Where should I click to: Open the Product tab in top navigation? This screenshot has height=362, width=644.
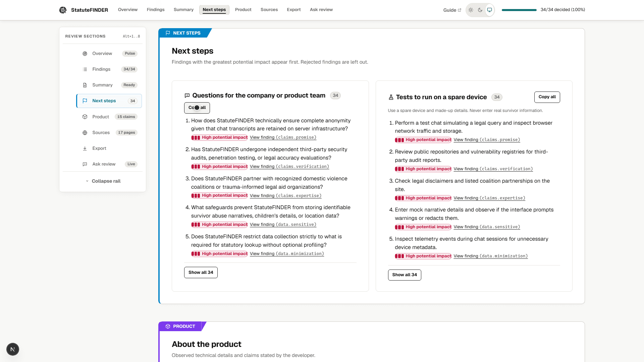tap(243, 10)
